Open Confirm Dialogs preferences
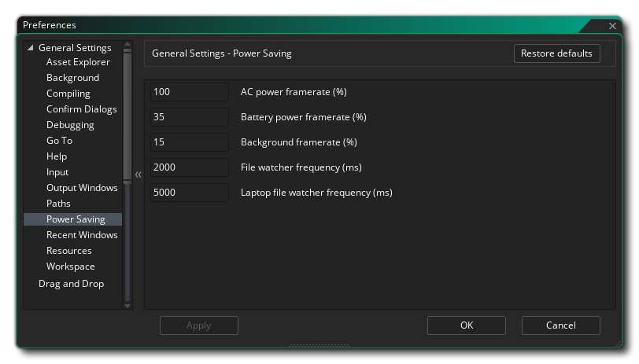Screen dimensions: 639x364 pos(81,109)
